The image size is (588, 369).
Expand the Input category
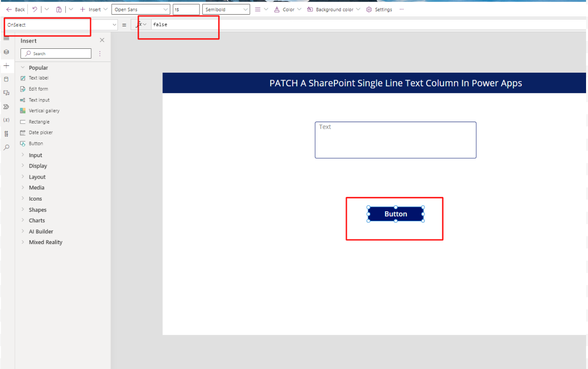(35, 155)
